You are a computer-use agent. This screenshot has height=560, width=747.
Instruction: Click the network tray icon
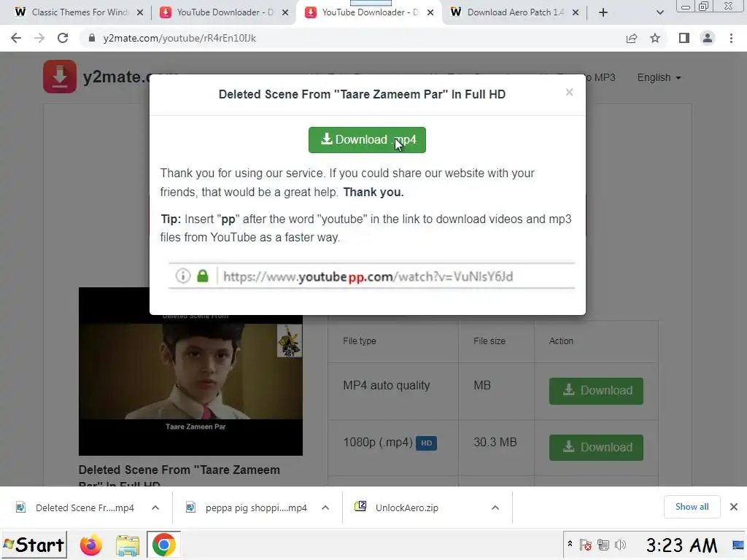tap(603, 545)
